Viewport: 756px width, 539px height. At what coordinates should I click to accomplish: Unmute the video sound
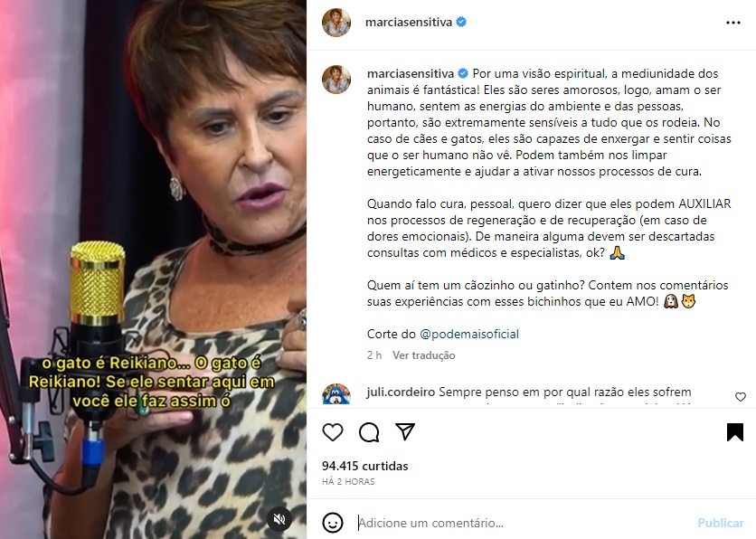[279, 519]
